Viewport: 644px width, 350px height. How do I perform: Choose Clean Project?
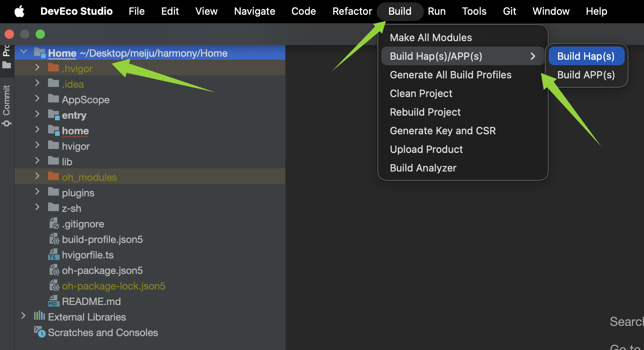(463, 94)
